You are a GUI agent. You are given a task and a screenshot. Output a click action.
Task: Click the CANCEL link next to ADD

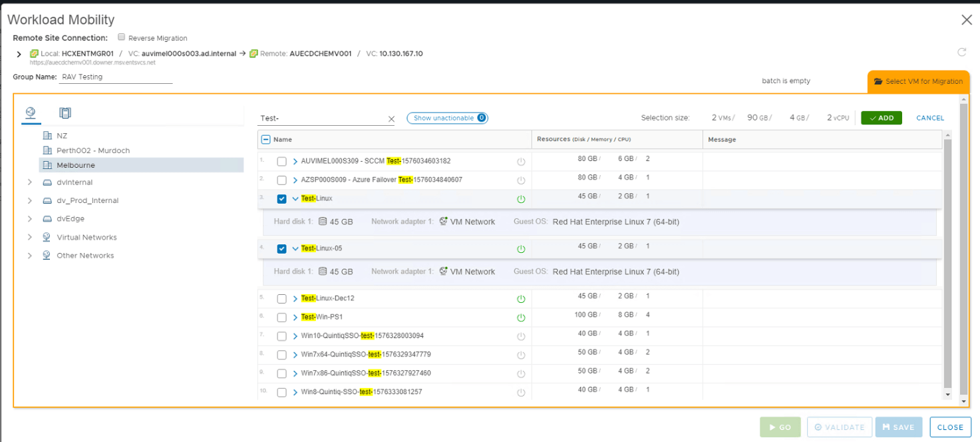(x=930, y=118)
